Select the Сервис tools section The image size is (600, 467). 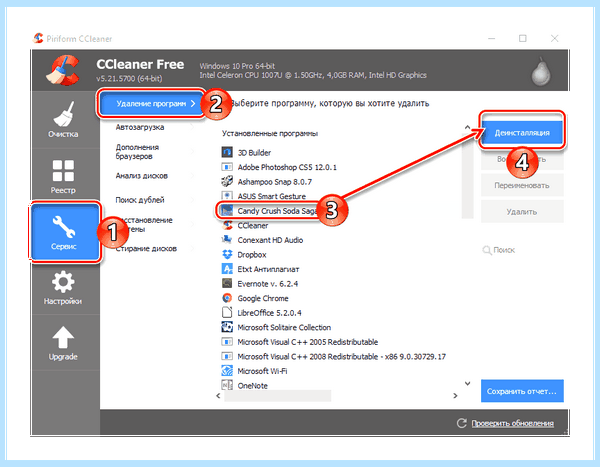coord(64,232)
